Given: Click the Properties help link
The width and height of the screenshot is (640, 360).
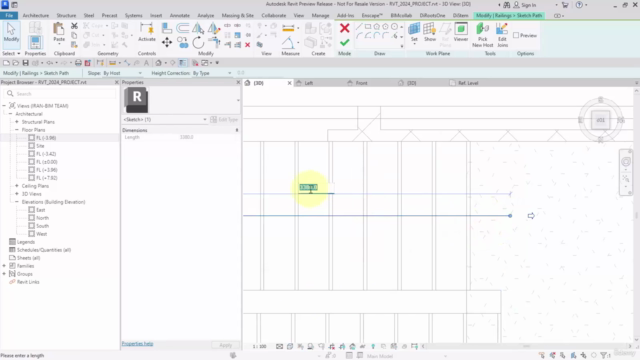Looking at the screenshot, I should pos(138,344).
